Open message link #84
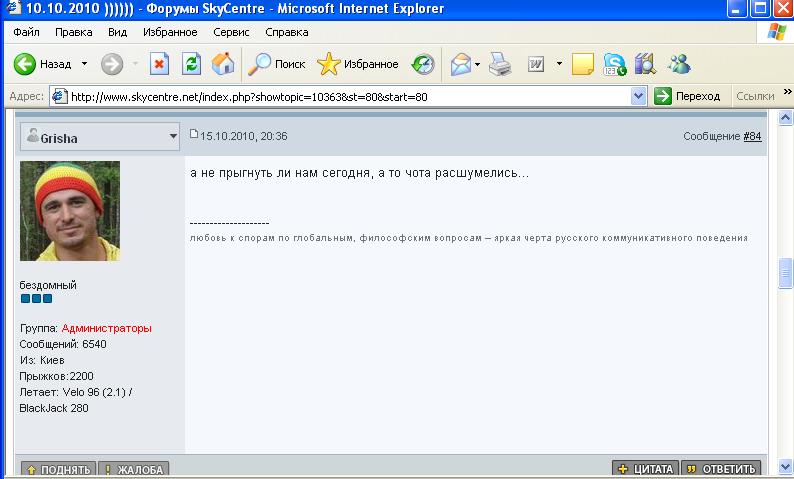Viewport: 794px width, 479px height. [752, 136]
